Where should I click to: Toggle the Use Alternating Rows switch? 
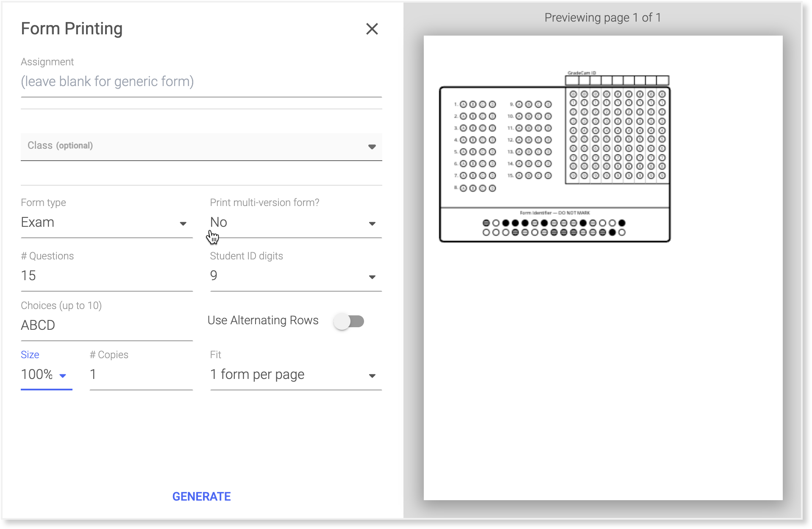(349, 321)
